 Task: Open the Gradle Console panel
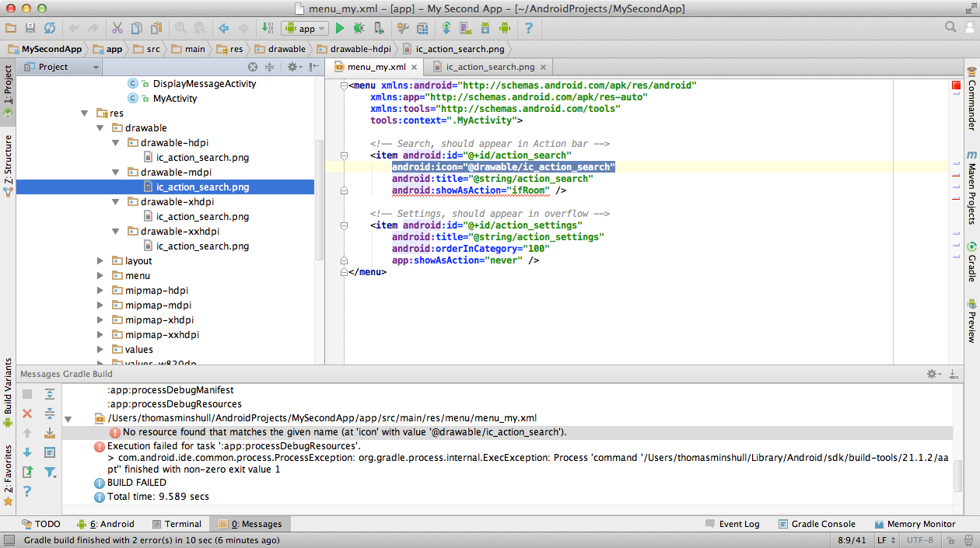coord(817,523)
